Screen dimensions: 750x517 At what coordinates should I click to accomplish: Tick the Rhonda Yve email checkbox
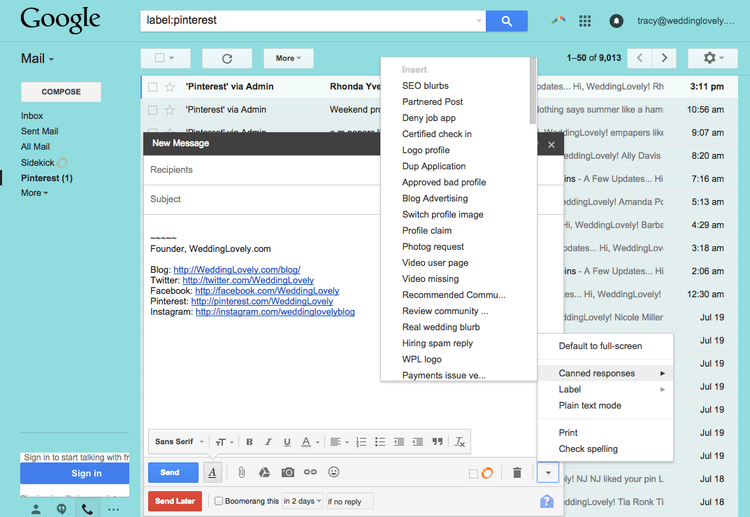pyautogui.click(x=153, y=87)
